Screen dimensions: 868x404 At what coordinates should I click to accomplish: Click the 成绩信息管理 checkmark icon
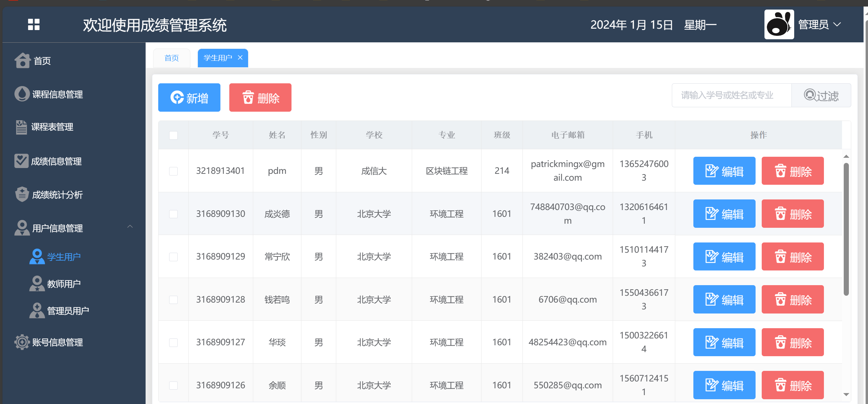[x=21, y=161]
